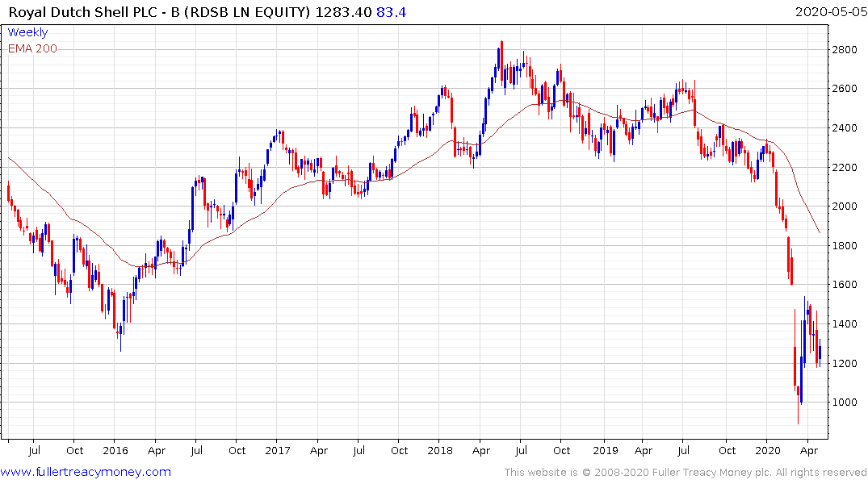The image size is (868, 484).
Task: Click the March 2020 low candle near 900
Action: [x=799, y=404]
